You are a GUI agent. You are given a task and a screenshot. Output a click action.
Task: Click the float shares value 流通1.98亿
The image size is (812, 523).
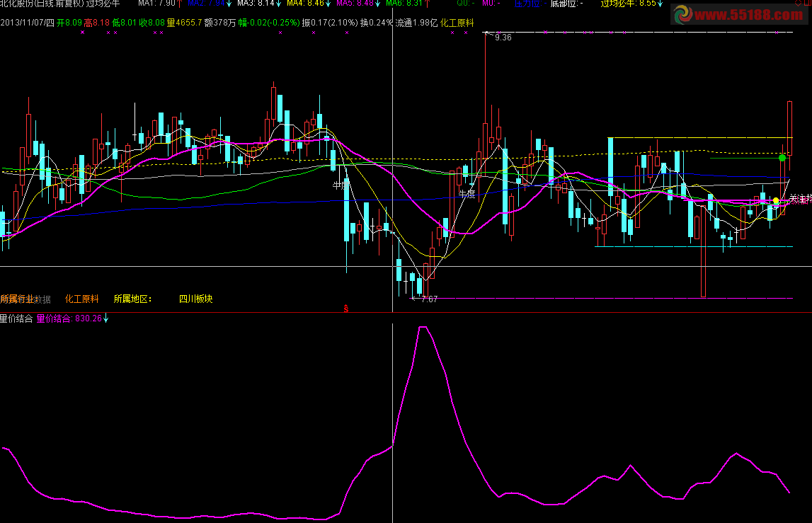[416, 23]
